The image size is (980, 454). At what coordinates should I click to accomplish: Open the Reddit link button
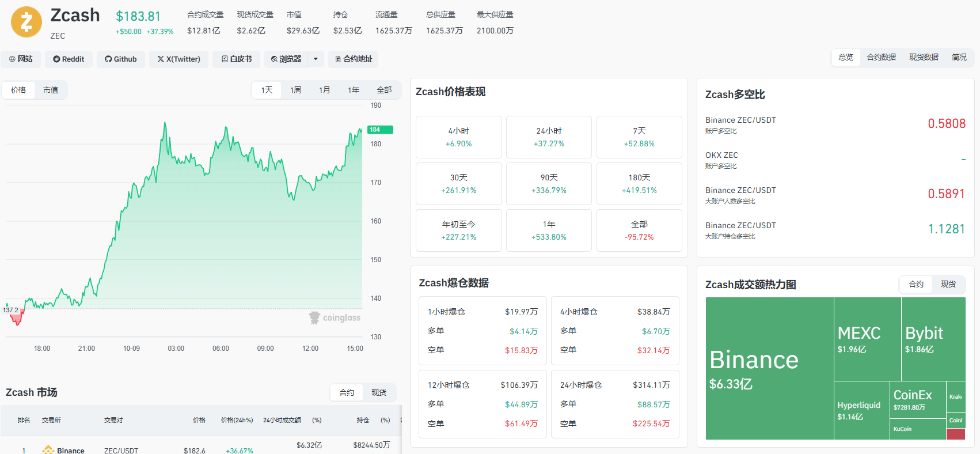(69, 59)
